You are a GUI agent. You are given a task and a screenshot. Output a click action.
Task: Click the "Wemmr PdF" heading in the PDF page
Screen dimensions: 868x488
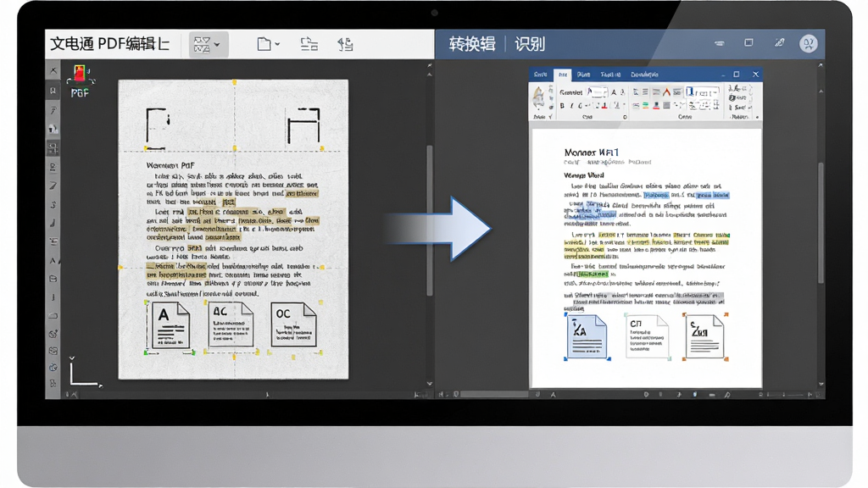pyautogui.click(x=170, y=165)
